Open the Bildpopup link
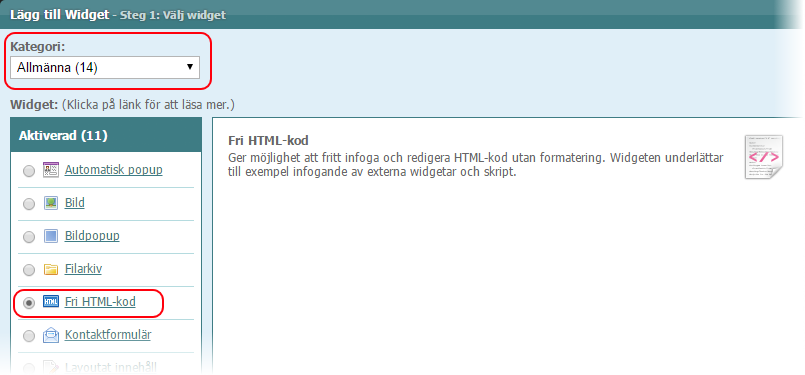805x375 pixels. coord(92,236)
